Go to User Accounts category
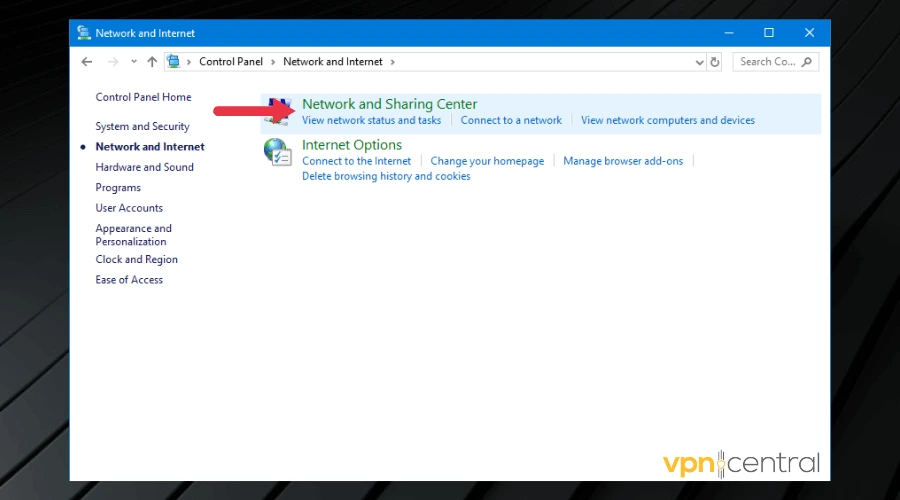The width and height of the screenshot is (900, 500). (x=129, y=208)
